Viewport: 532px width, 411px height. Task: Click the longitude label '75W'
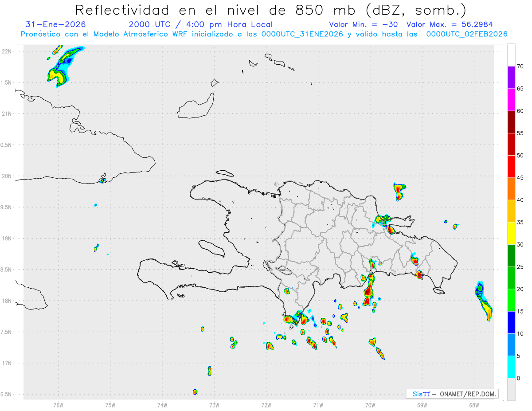pyautogui.click(x=110, y=405)
